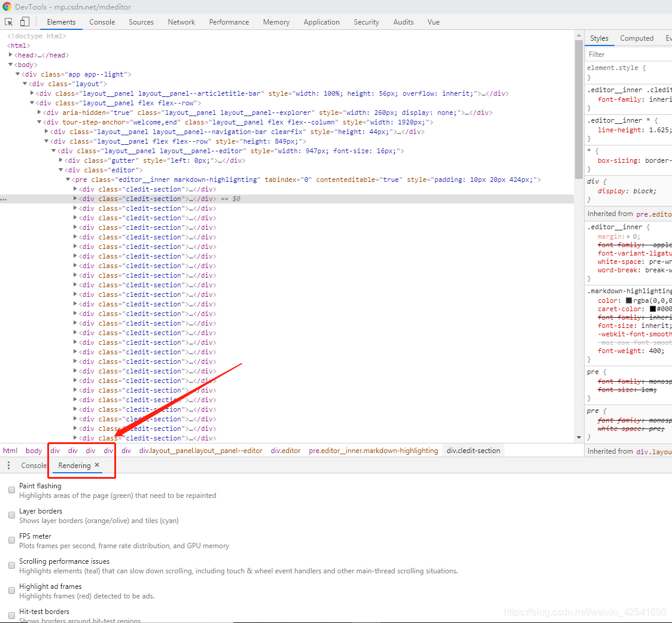Click the Styles Filter input field
This screenshot has width=672, height=623.
tap(628, 54)
